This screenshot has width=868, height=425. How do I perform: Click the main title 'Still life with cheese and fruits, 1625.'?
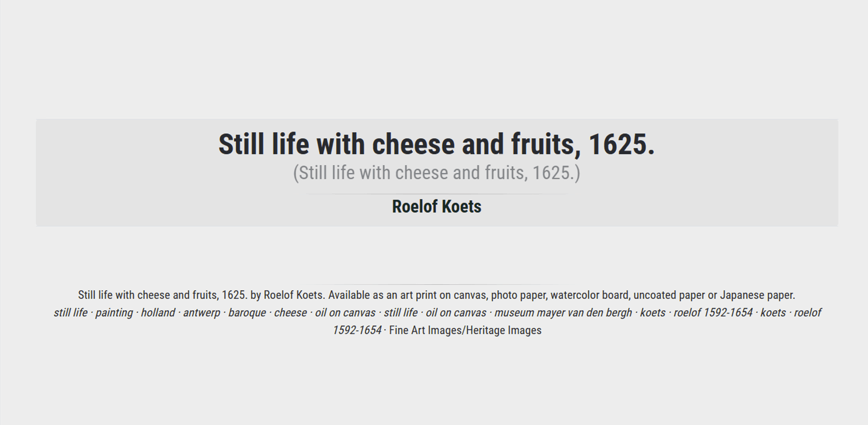(x=437, y=144)
